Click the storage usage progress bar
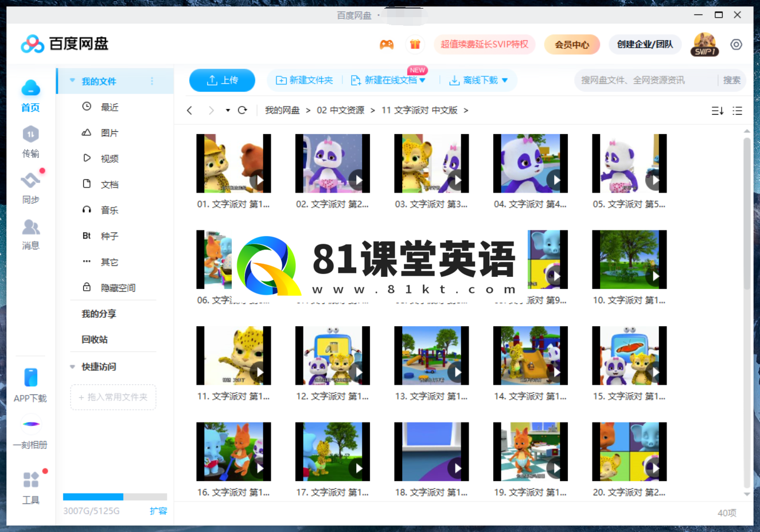This screenshot has width=760, height=532. pos(115,496)
